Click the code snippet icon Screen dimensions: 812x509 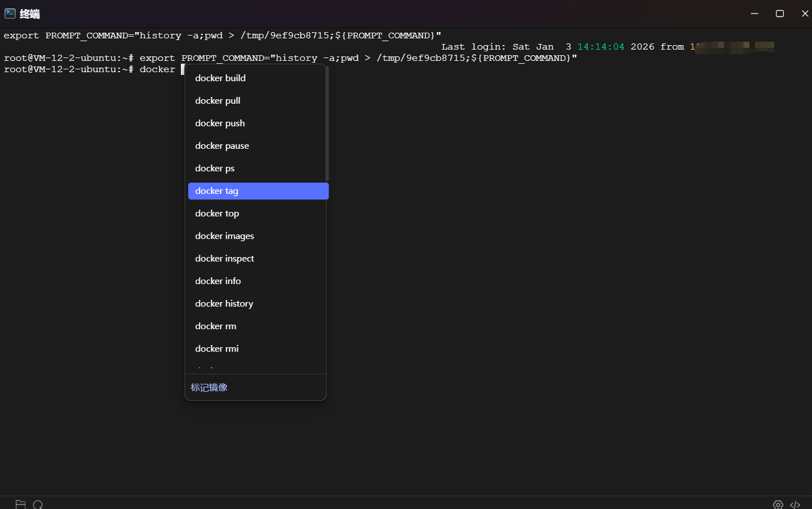click(795, 504)
